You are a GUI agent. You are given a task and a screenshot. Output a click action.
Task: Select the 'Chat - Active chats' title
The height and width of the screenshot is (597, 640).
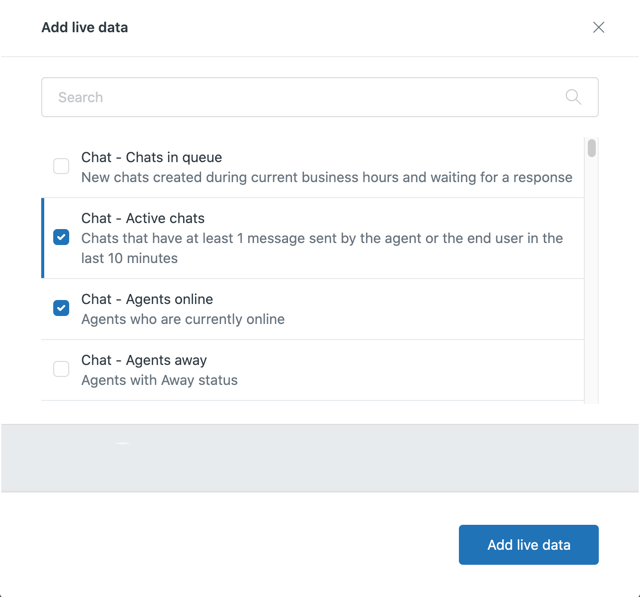tap(143, 218)
